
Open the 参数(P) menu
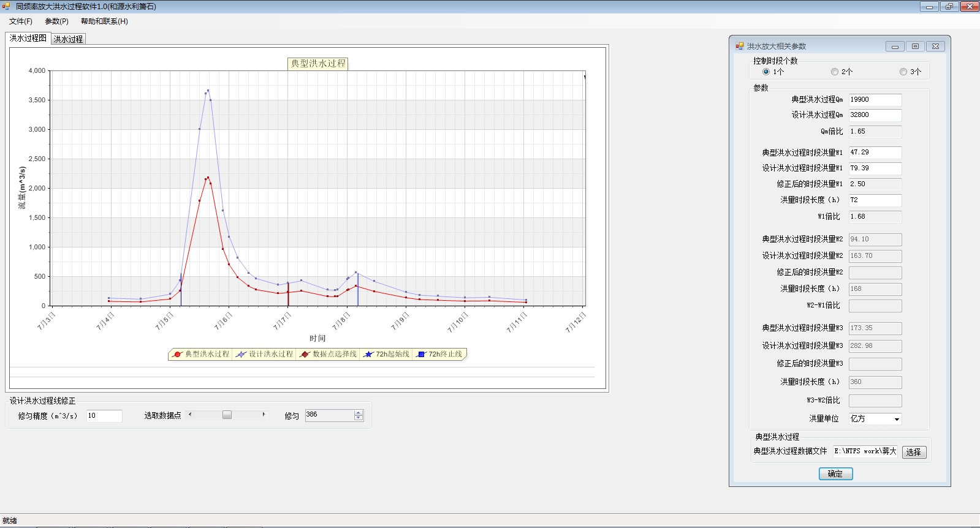click(x=57, y=21)
